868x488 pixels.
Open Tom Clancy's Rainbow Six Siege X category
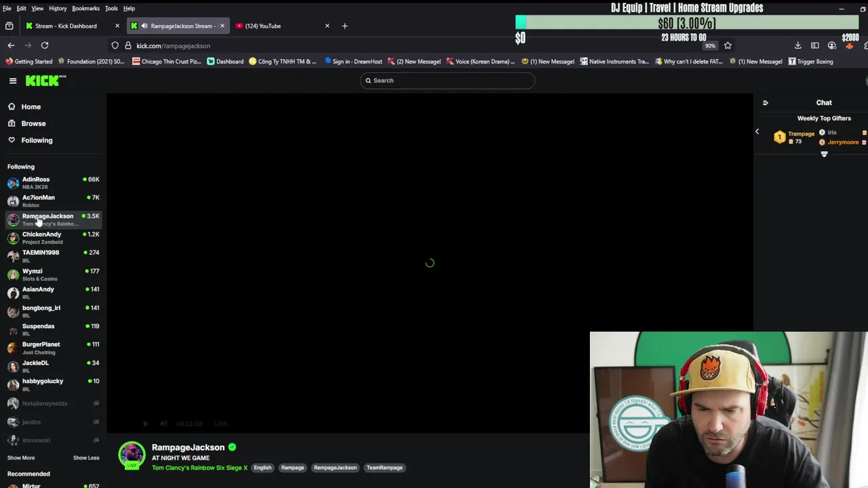[x=199, y=468]
